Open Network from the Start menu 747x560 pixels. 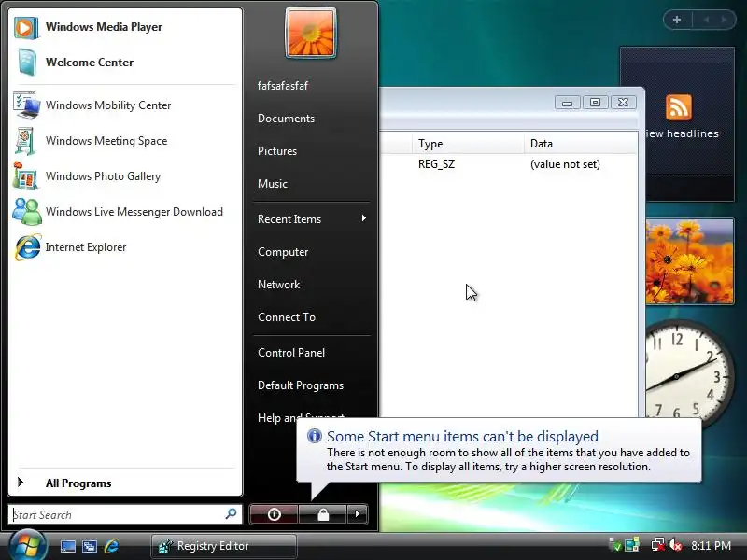(x=312, y=285)
